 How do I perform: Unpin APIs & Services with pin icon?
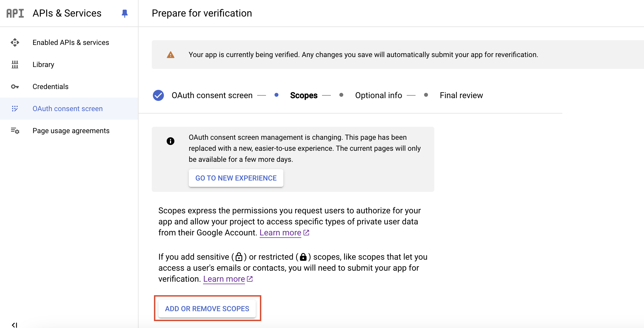(x=124, y=13)
